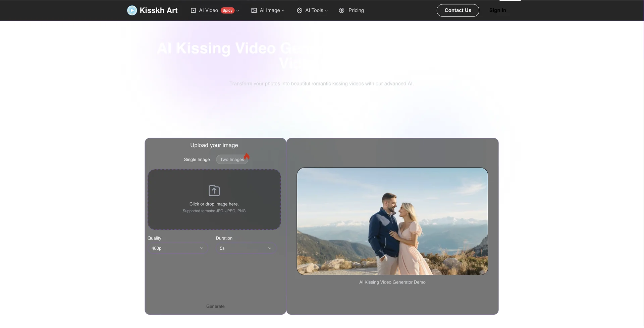Click the AI Video play-square icon
Viewport: 644px width, 328px height.
click(x=193, y=10)
